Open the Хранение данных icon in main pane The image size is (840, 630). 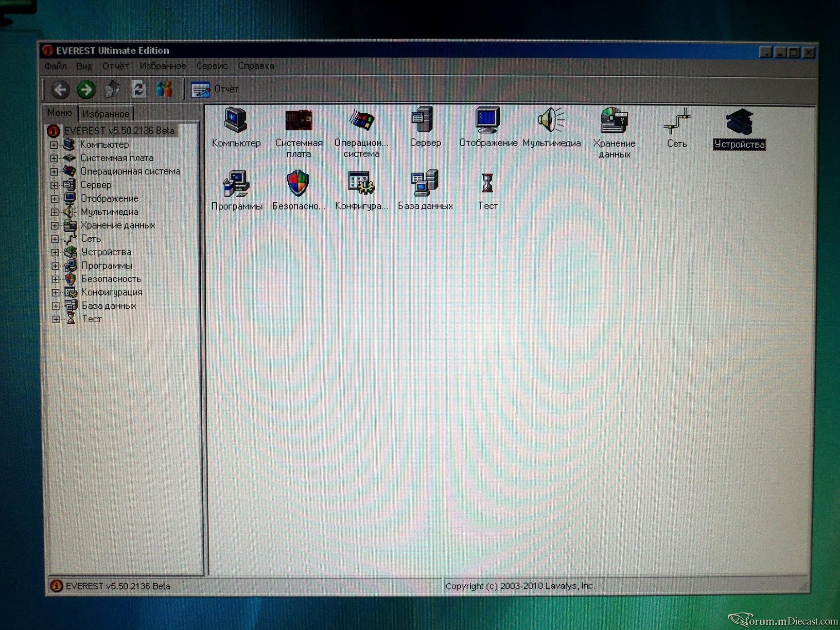(614, 133)
